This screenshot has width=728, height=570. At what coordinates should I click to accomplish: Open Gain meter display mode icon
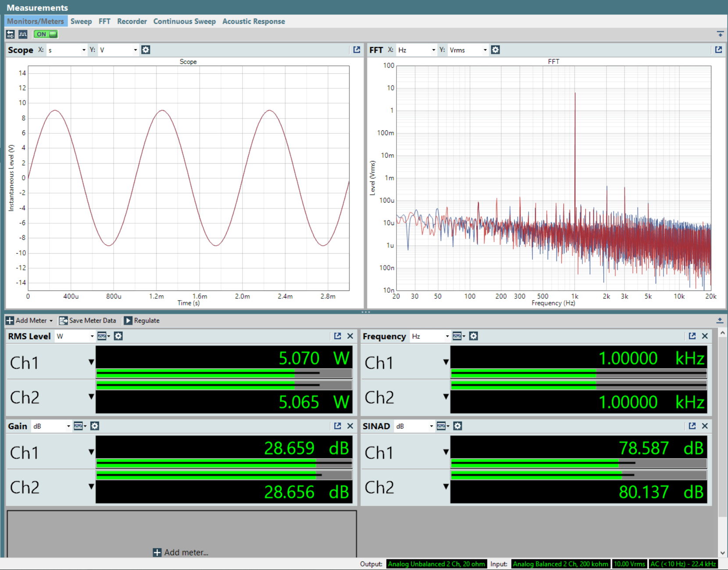[x=80, y=426]
